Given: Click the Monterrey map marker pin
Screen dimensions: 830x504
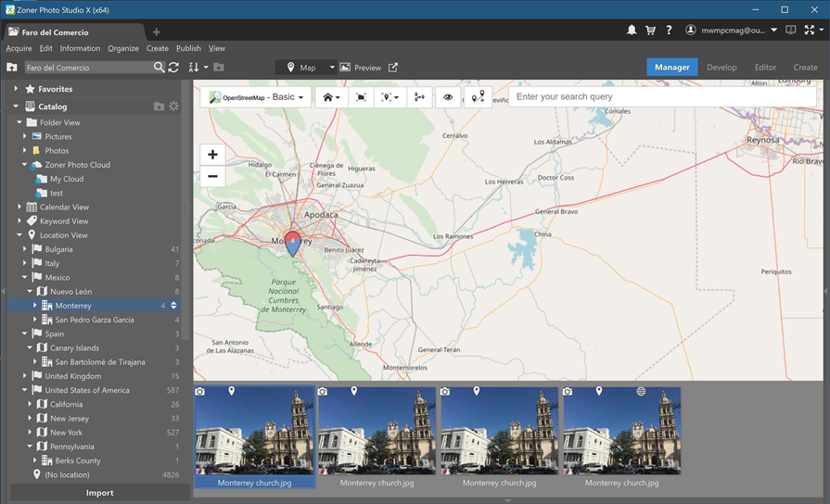Looking at the screenshot, I should coord(292,243).
